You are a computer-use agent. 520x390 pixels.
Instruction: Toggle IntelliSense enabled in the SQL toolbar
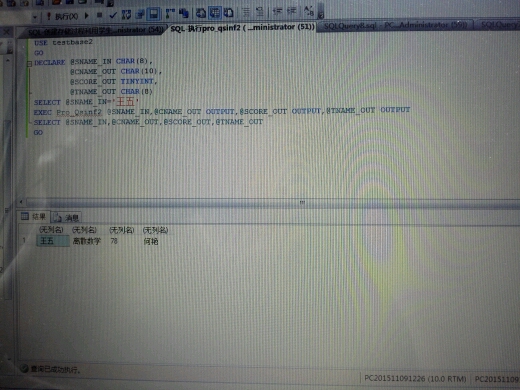[154, 14]
